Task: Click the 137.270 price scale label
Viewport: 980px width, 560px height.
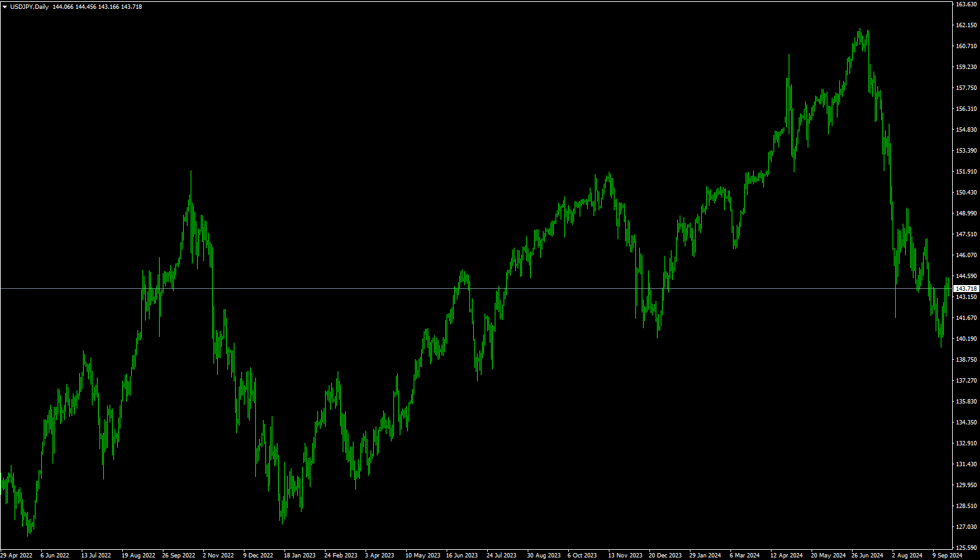Action: click(965, 381)
